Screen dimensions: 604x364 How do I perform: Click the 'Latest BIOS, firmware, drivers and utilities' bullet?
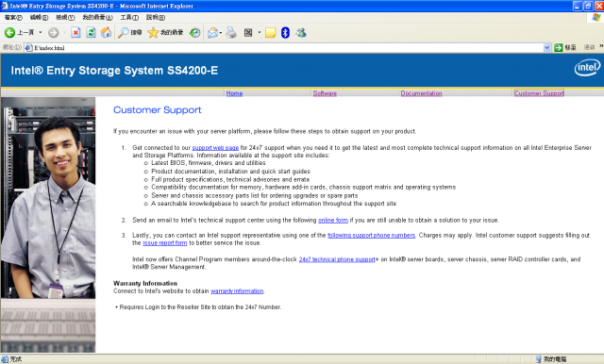(x=209, y=163)
